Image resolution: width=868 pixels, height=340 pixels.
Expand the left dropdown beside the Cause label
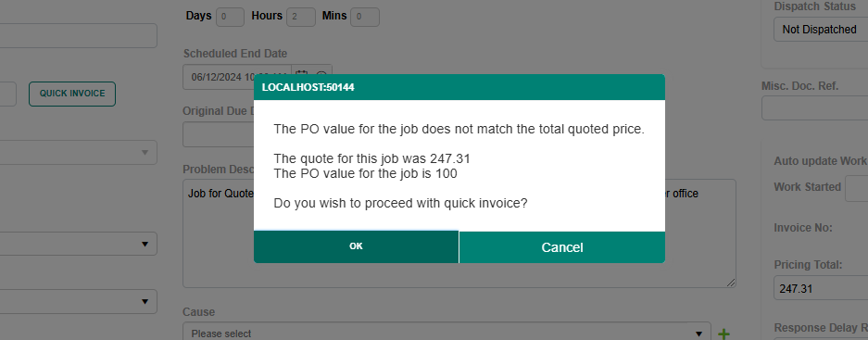78,302
